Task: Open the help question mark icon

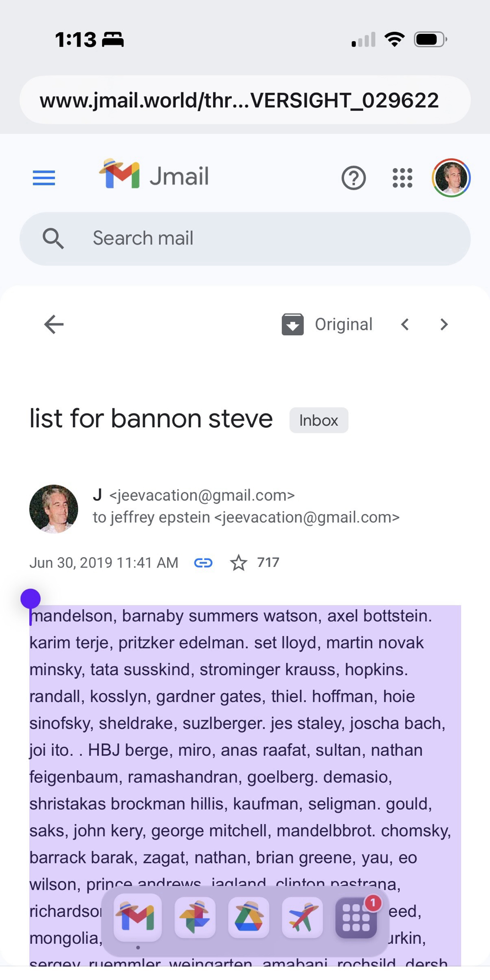Action: [x=353, y=178]
